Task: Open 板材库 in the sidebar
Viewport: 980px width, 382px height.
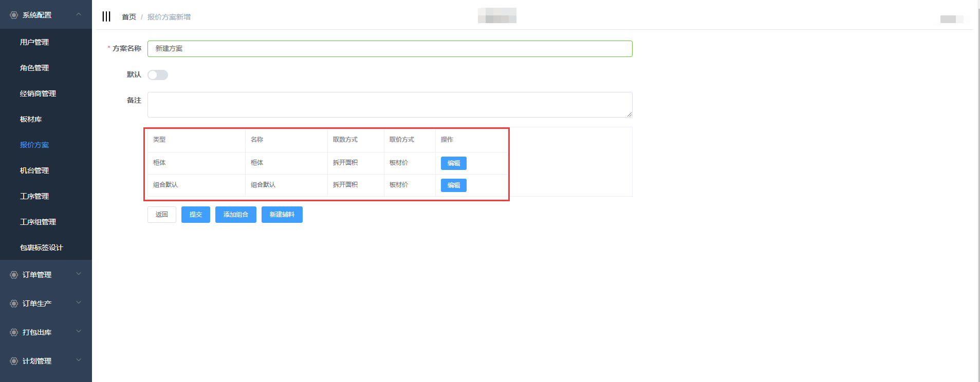Action: (x=31, y=119)
